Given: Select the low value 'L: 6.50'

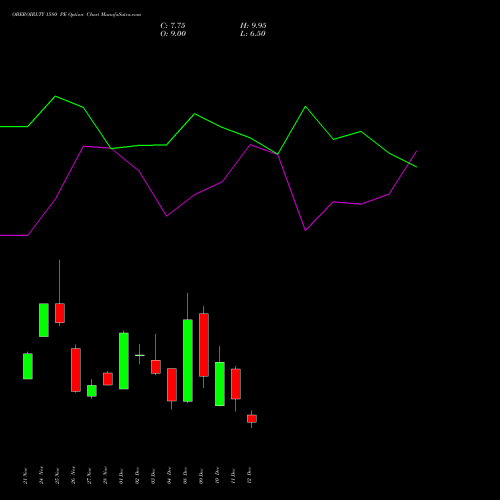Looking at the screenshot, I should (x=253, y=34).
